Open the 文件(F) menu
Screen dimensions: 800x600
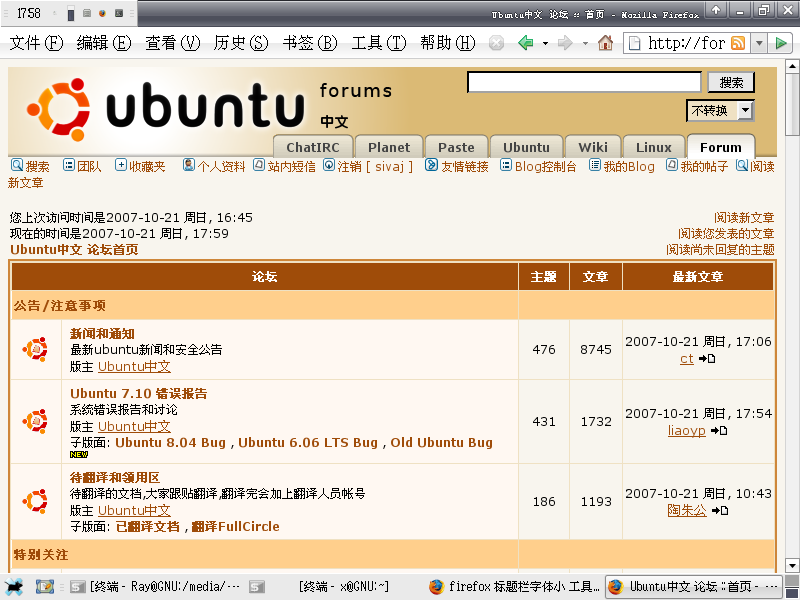[36, 43]
